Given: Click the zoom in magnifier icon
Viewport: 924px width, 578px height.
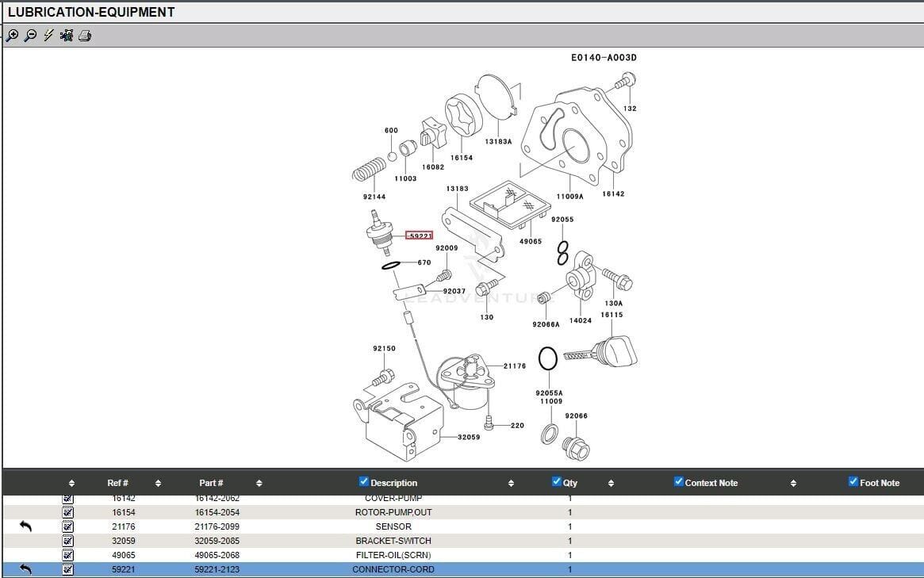Looking at the screenshot, I should coord(13,36).
